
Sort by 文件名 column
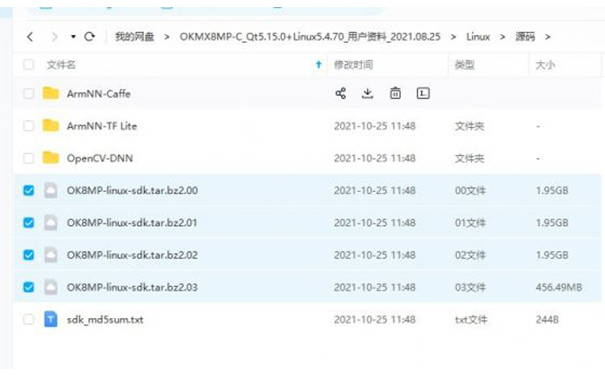click(x=61, y=65)
